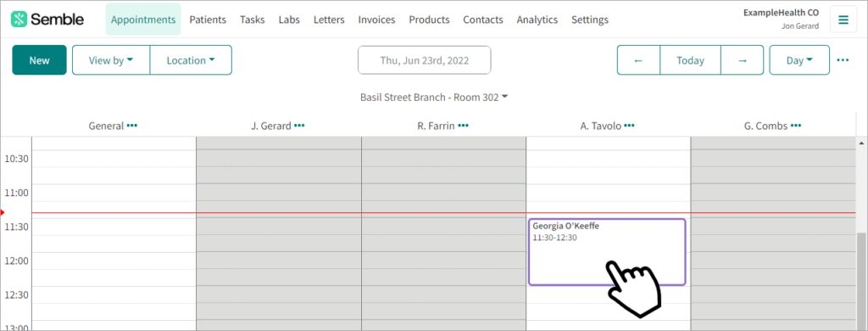Jump to Today
The width and height of the screenshot is (868, 331).
(690, 60)
